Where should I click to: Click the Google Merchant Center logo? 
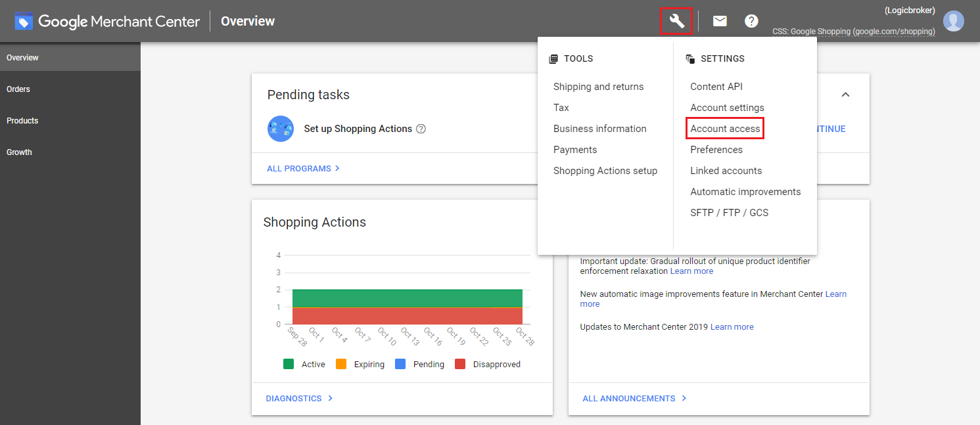tap(107, 21)
